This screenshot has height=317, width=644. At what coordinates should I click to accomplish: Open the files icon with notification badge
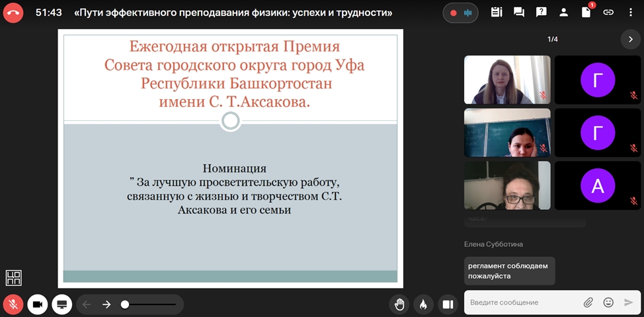click(x=586, y=13)
